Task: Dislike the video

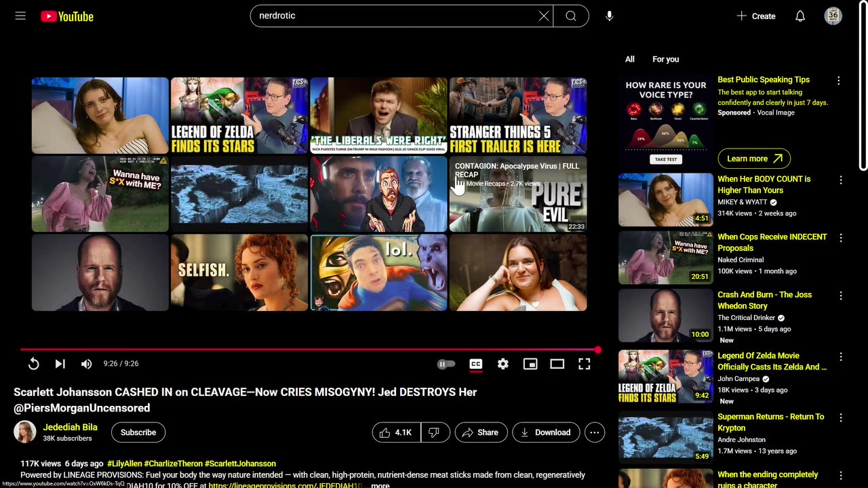Action: (435, 432)
